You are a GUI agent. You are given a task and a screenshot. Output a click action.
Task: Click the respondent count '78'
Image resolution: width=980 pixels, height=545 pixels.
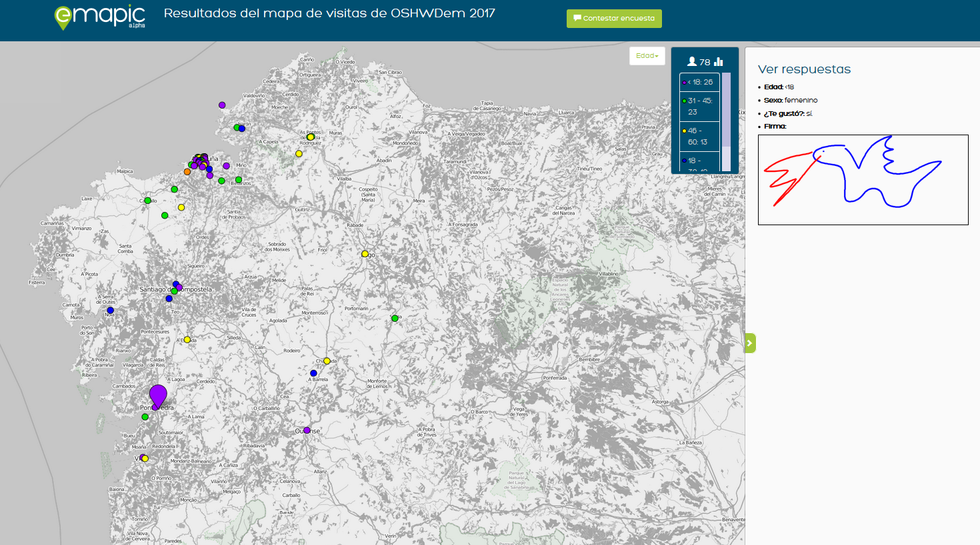pyautogui.click(x=705, y=62)
